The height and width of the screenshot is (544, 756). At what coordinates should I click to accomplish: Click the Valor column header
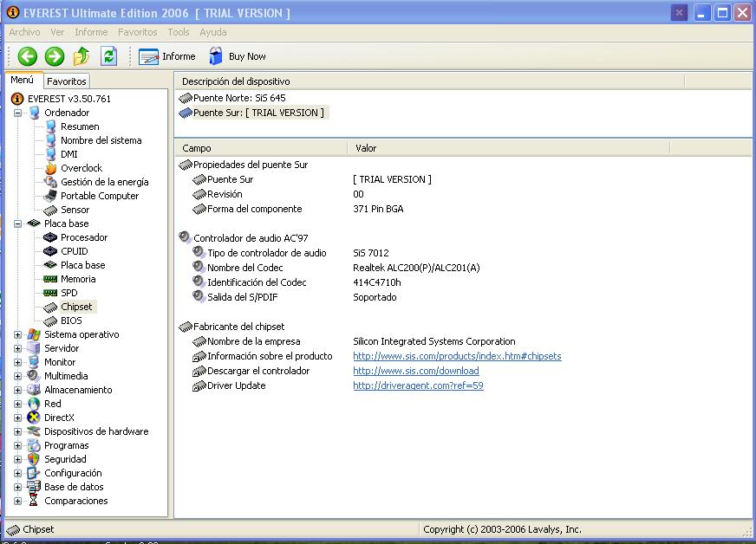367,148
